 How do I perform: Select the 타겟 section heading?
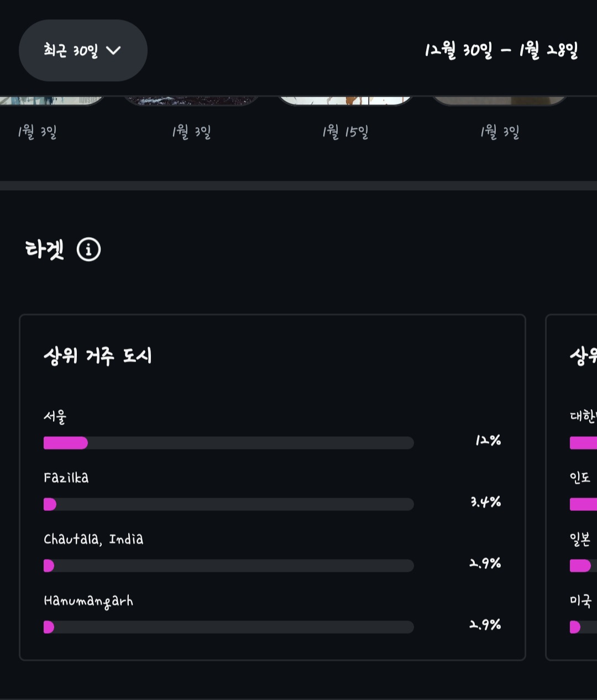(x=44, y=249)
